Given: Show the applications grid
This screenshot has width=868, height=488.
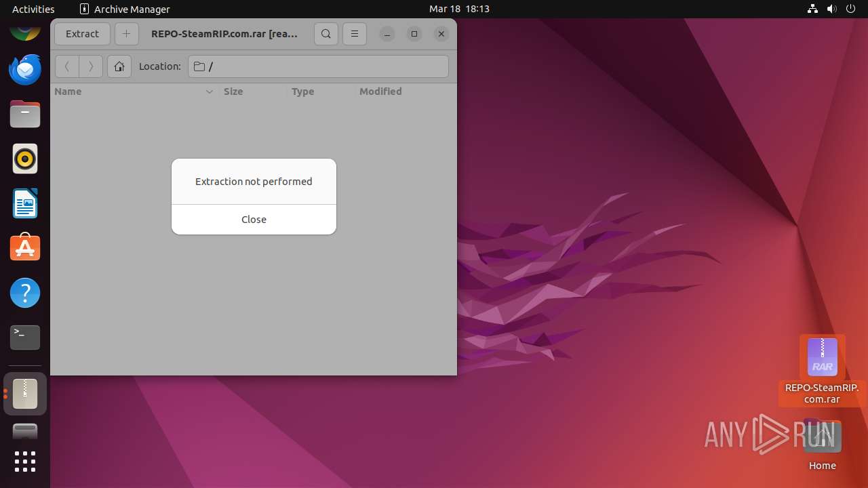Looking at the screenshot, I should (25, 462).
